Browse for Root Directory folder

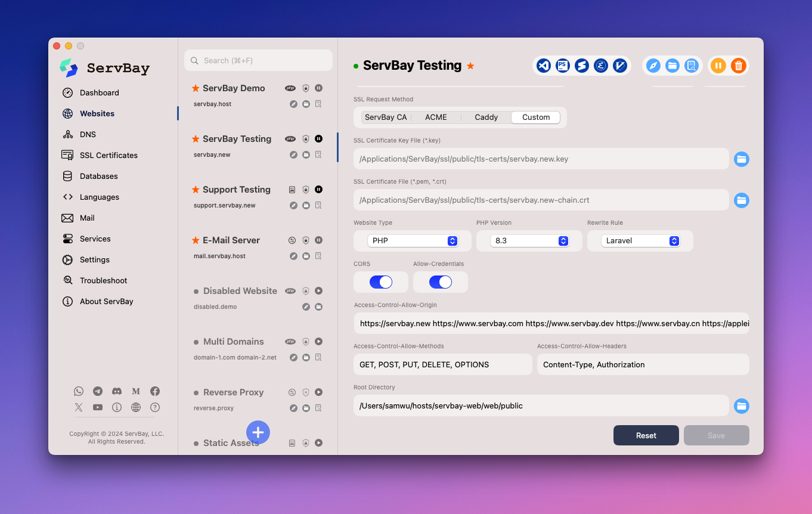click(x=741, y=406)
